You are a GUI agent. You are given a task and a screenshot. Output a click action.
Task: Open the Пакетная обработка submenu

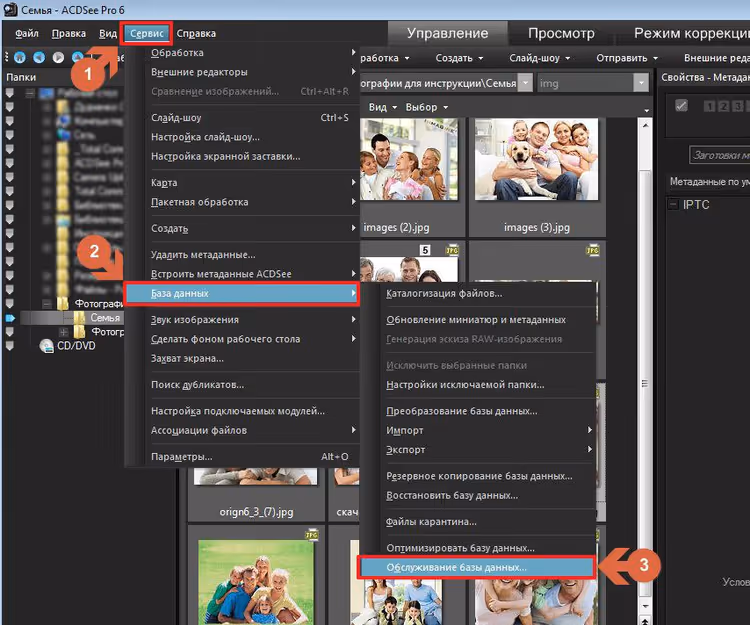click(x=242, y=202)
